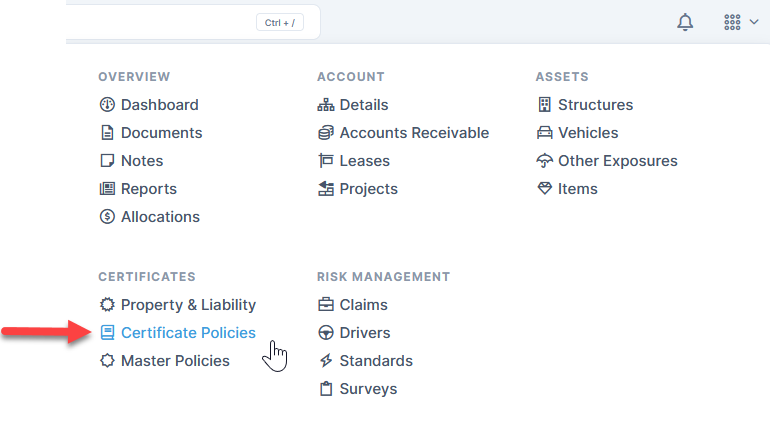Open the apps grid dropdown
This screenshot has height=440, width=770.
[x=740, y=22]
